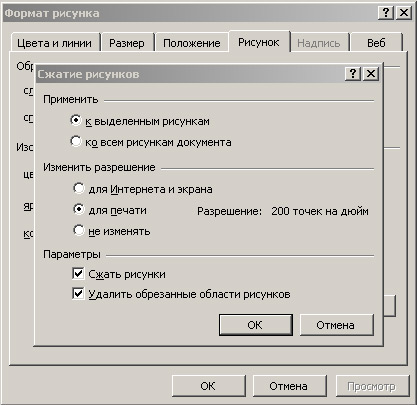Select the Рисунок tab
This screenshot has height=405, width=417.
click(x=259, y=42)
